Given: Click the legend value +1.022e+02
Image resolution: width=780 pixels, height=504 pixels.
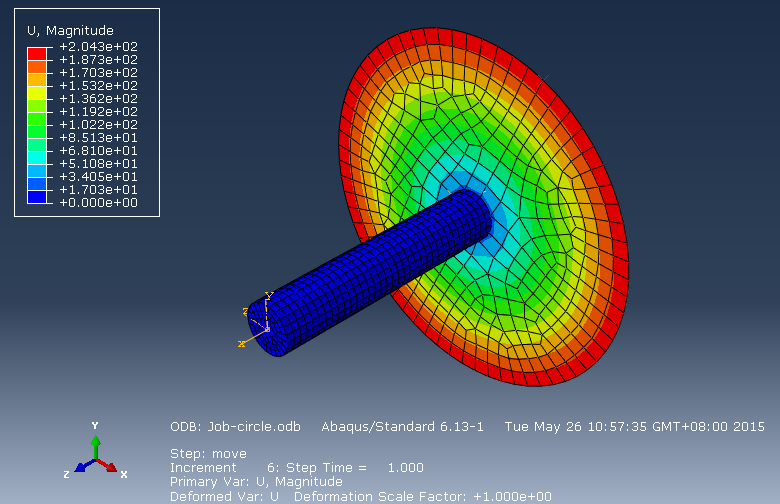Looking at the screenshot, I should click(98, 124).
